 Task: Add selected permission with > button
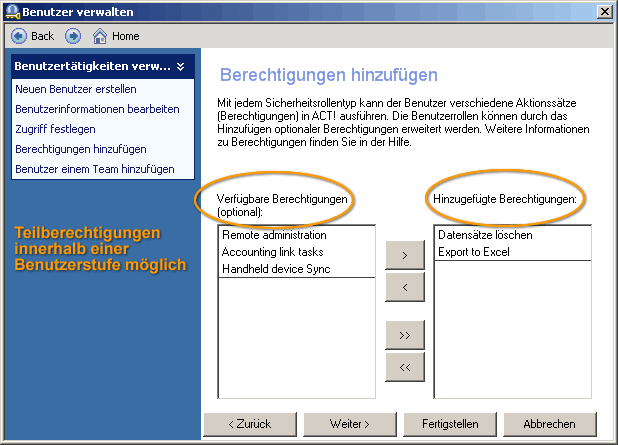pyautogui.click(x=404, y=256)
